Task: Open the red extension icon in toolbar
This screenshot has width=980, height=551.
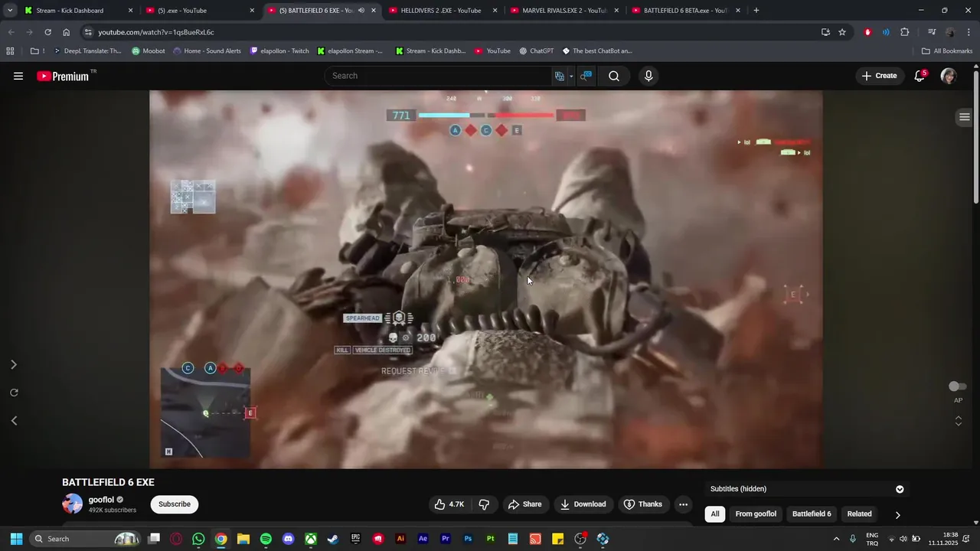Action: [867, 32]
